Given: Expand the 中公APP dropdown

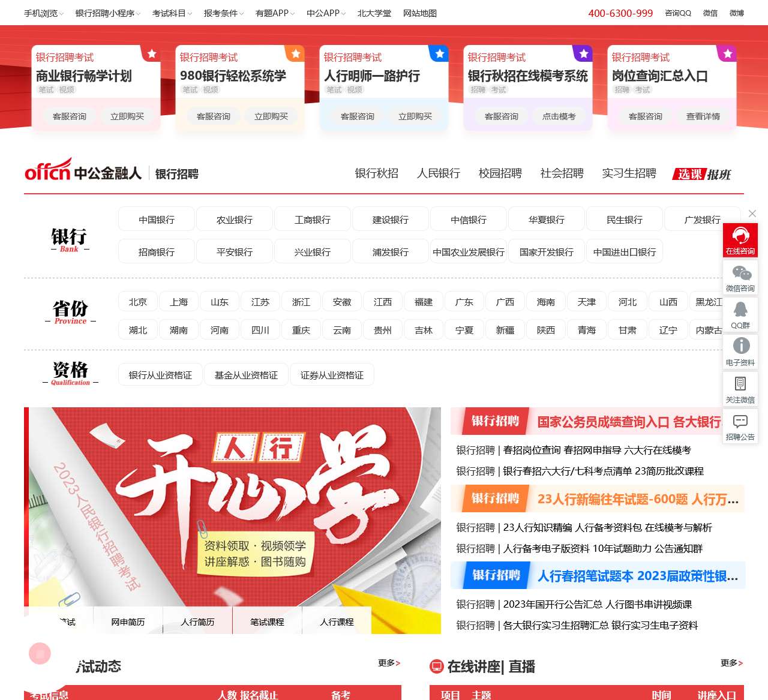Looking at the screenshot, I should 326,13.
